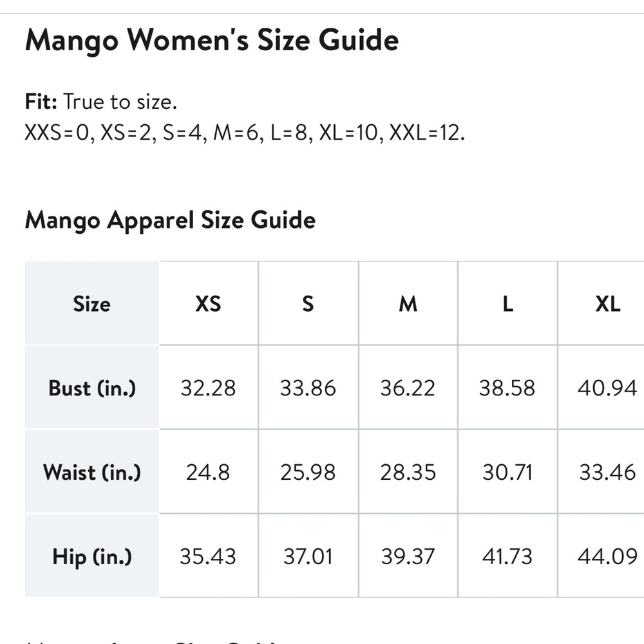Viewport: 644px width, 644px height.
Task: Select the 30.71 waist value for L
Action: [x=507, y=472]
